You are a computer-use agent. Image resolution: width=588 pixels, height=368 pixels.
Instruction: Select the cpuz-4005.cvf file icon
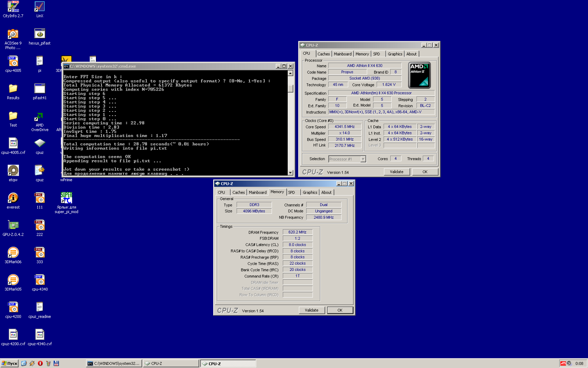pyautogui.click(x=13, y=146)
